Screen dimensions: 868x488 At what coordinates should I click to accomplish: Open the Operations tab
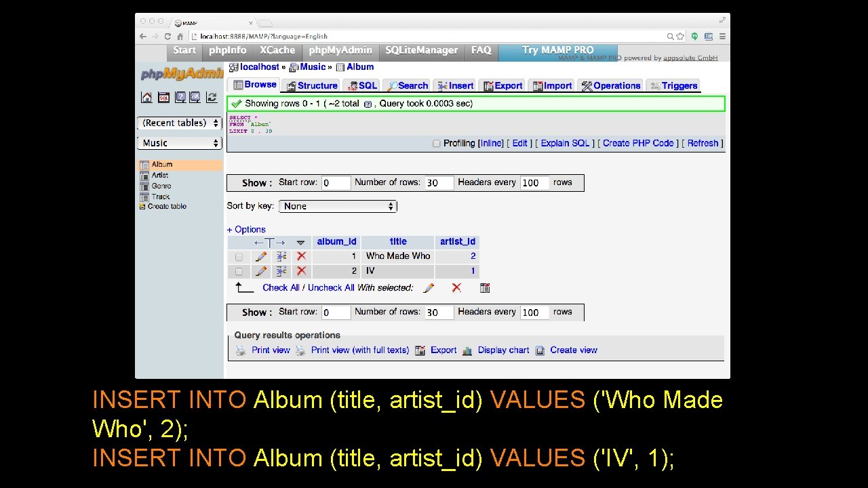[x=611, y=86]
